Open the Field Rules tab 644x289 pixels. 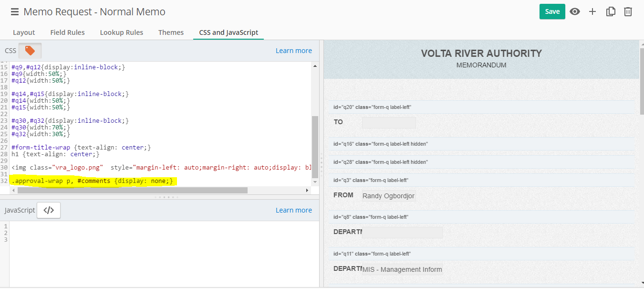pyautogui.click(x=67, y=32)
